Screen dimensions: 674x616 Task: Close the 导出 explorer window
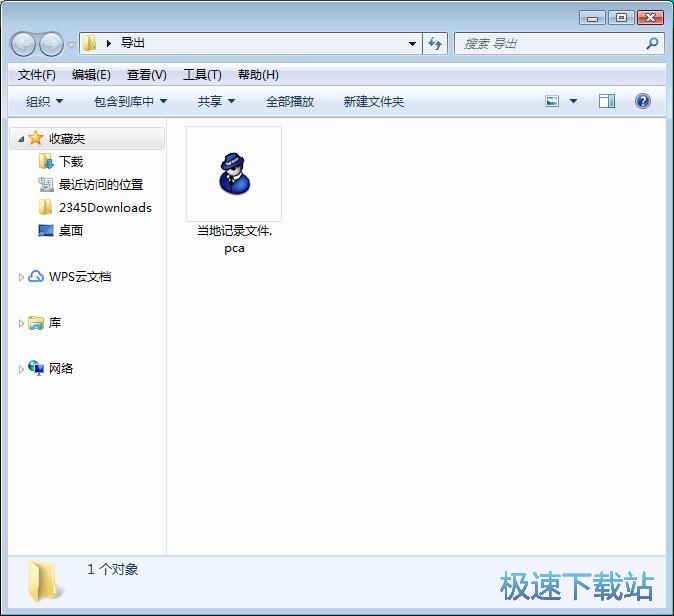click(x=650, y=18)
